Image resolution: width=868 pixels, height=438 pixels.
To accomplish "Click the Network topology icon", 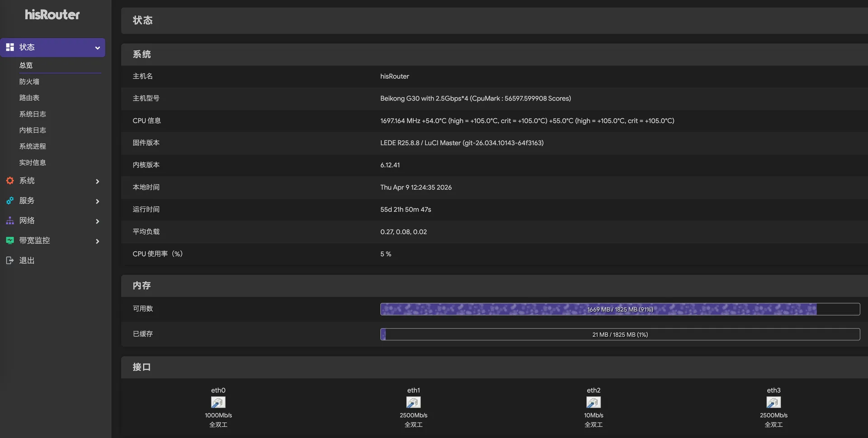I will 9,221.
